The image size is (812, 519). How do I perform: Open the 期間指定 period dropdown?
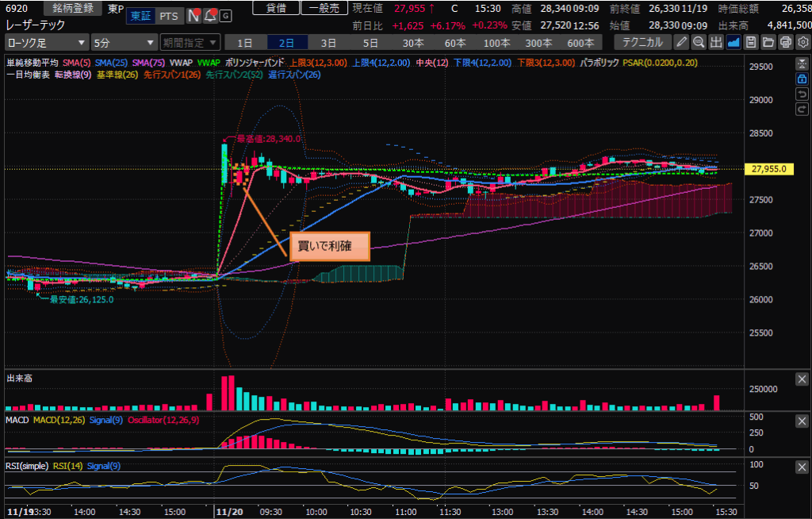(x=189, y=42)
